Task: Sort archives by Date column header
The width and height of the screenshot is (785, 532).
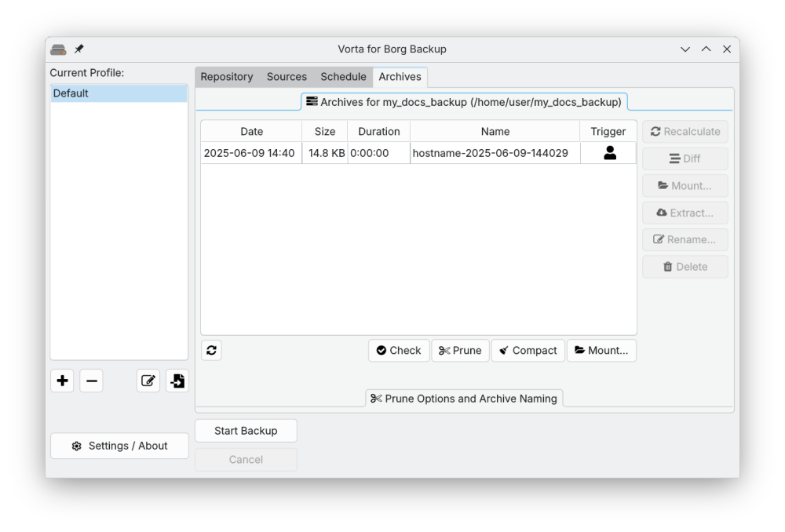Action: (x=251, y=132)
